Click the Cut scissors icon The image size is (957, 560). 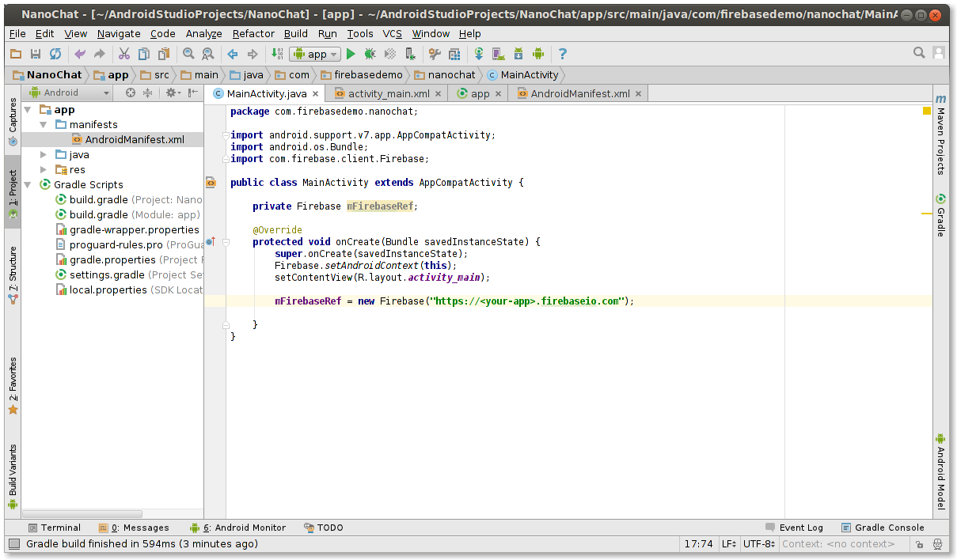pos(124,54)
